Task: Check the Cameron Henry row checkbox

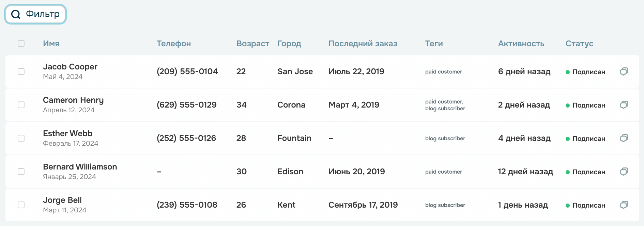Action: point(21,105)
